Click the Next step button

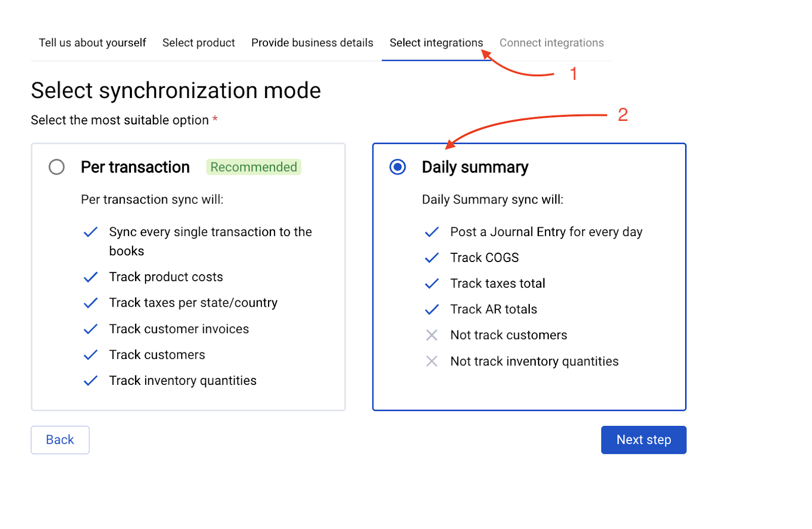pyautogui.click(x=644, y=440)
